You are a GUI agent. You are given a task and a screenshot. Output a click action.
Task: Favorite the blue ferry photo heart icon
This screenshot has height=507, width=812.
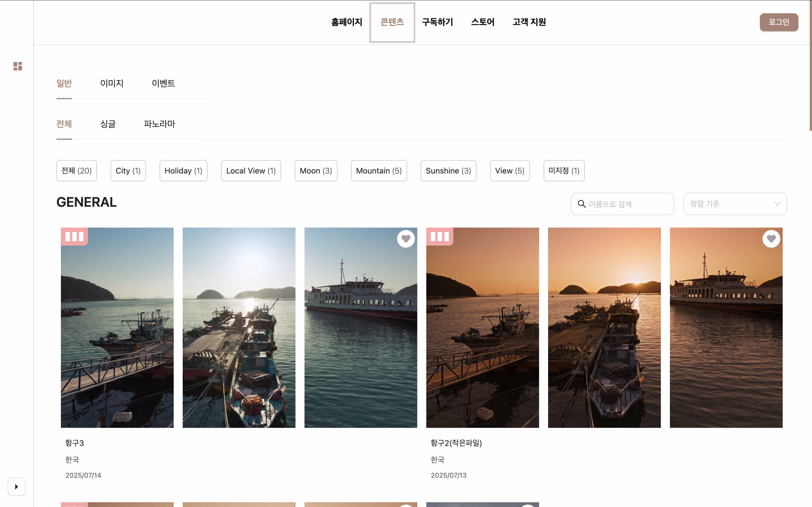tap(406, 239)
